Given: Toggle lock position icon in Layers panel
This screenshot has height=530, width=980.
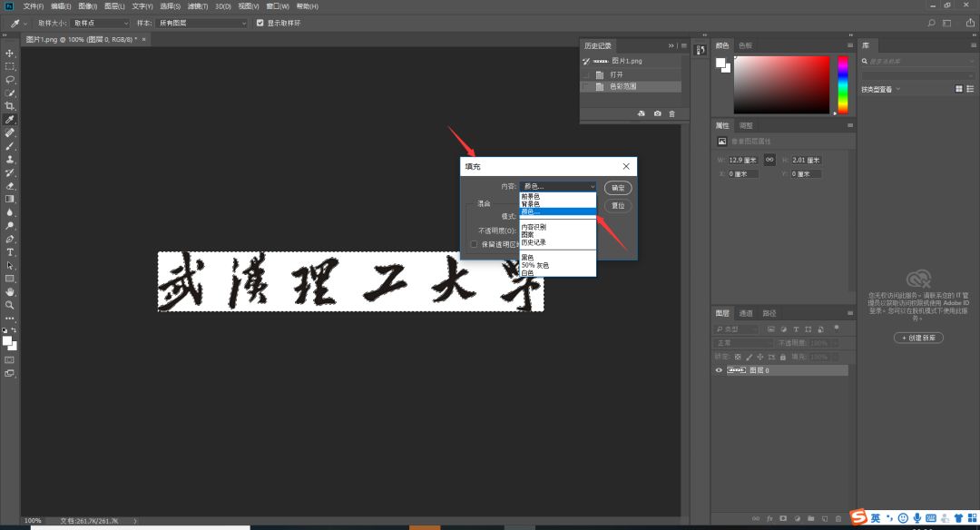Looking at the screenshot, I should coord(760,357).
